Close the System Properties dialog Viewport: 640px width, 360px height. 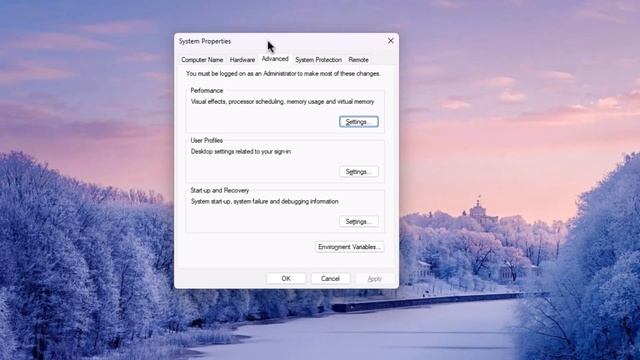(391, 41)
